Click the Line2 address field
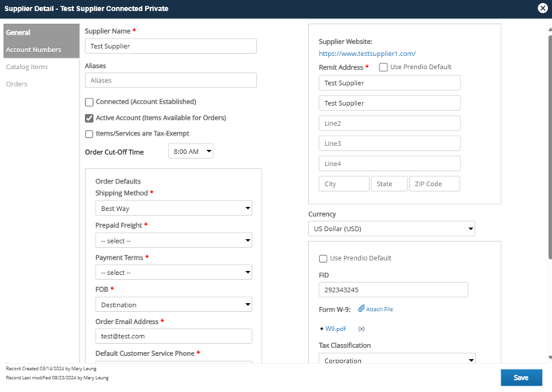Image resolution: width=552 pixels, height=392 pixels. 389,123
